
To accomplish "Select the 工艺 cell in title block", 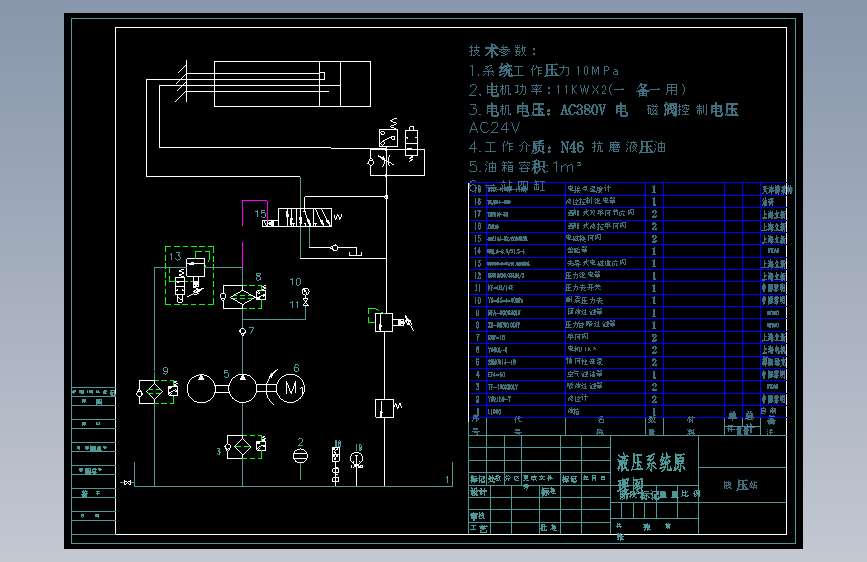I will coord(478,528).
